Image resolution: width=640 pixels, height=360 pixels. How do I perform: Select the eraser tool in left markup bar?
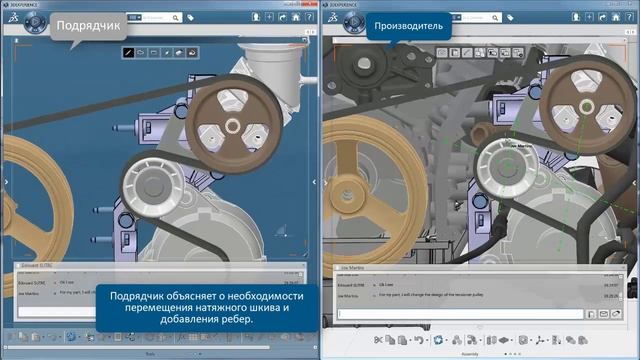tap(180, 53)
